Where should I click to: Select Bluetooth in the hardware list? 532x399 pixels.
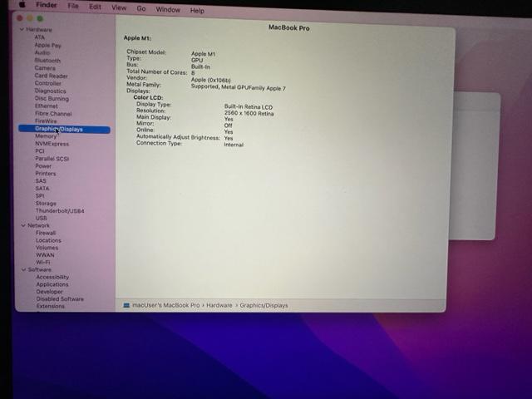click(47, 61)
